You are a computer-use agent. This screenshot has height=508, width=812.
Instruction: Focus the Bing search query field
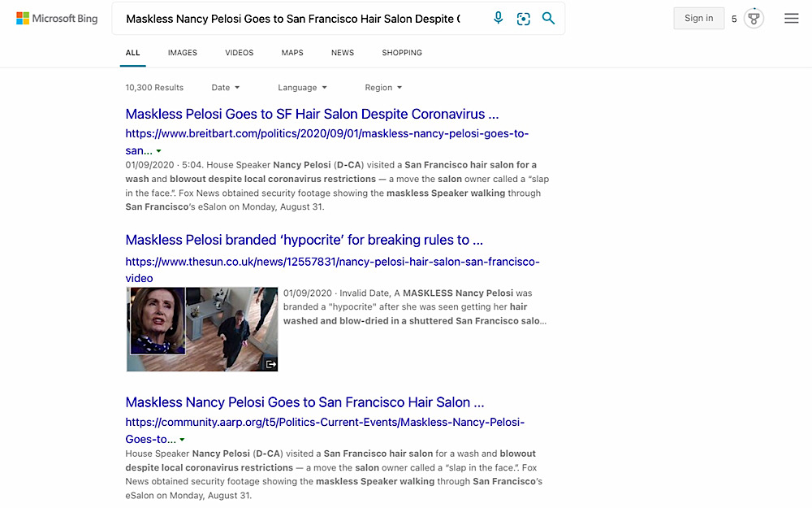[x=293, y=19]
